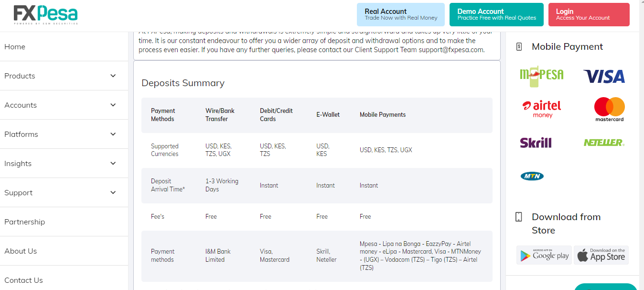This screenshot has height=290, width=644.
Task: Click the Mobile Payment sidebar heading
Action: click(x=567, y=46)
